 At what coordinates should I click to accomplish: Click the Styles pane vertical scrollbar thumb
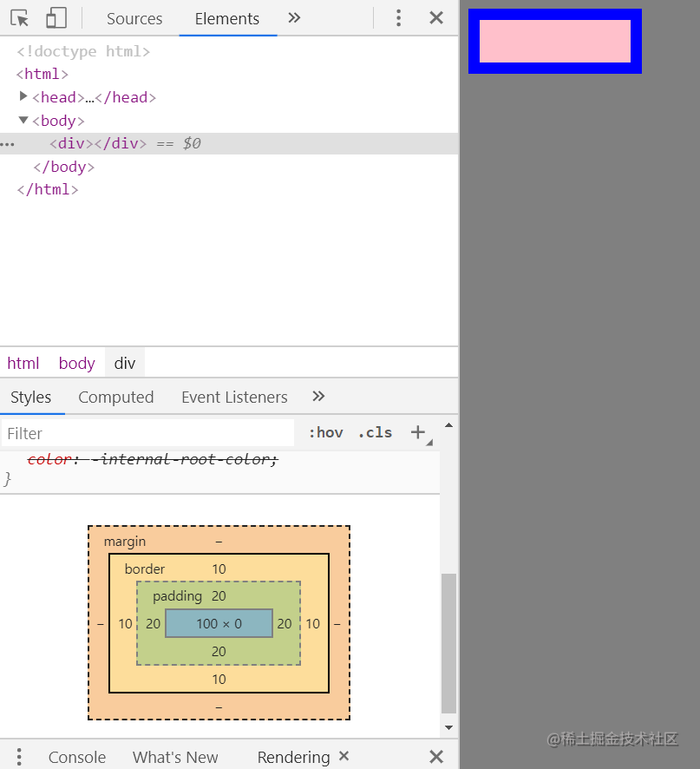[448, 642]
